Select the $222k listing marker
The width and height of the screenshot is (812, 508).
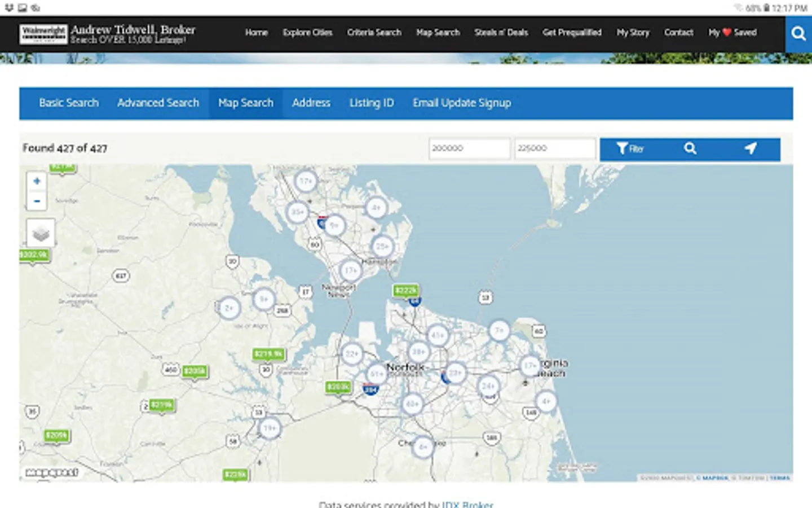(x=405, y=291)
